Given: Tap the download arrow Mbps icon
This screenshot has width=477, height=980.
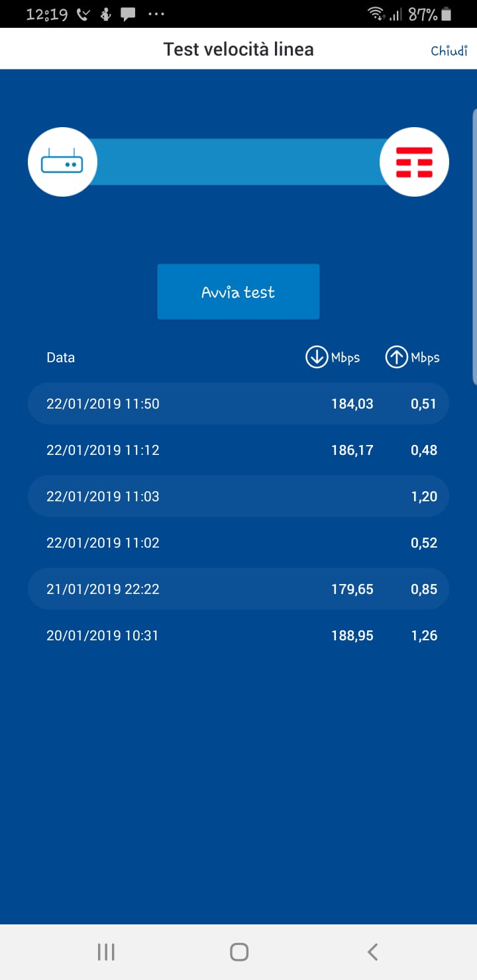Looking at the screenshot, I should click(x=317, y=358).
